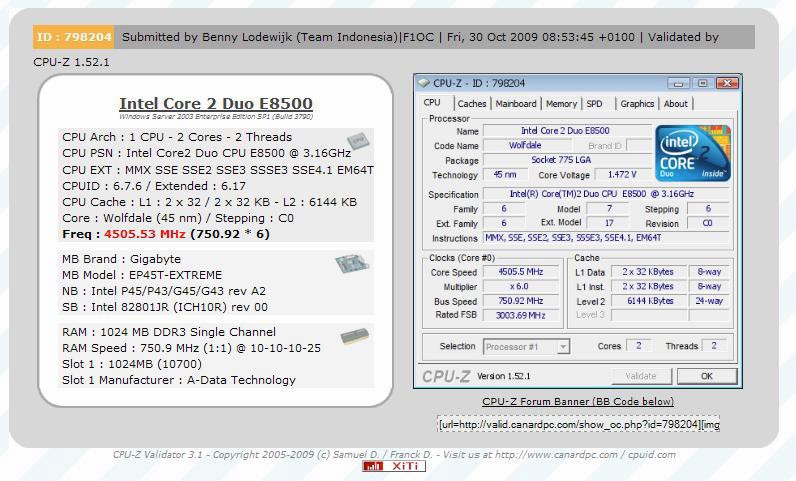Click the Instructions field value
Viewport: 796px width, 481px height.
coord(606,237)
